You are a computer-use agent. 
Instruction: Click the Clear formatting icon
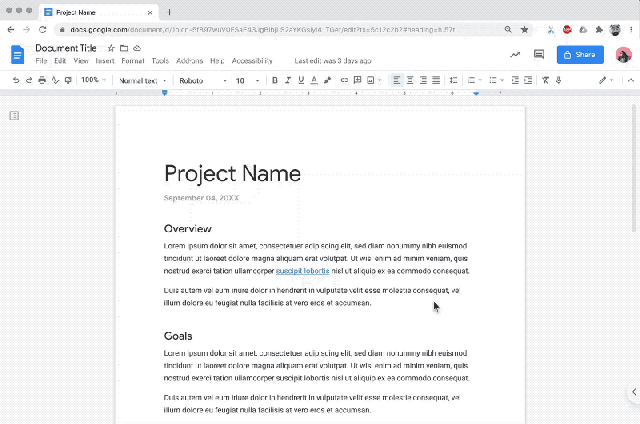coord(545,80)
